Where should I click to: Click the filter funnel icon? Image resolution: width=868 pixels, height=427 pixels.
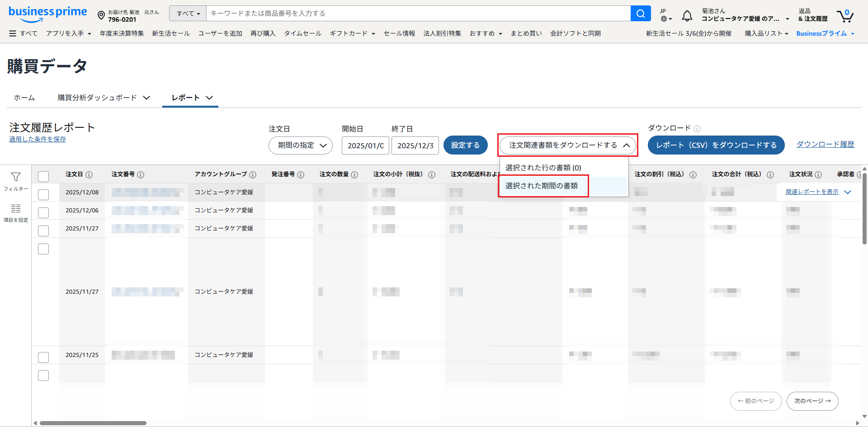[16, 177]
